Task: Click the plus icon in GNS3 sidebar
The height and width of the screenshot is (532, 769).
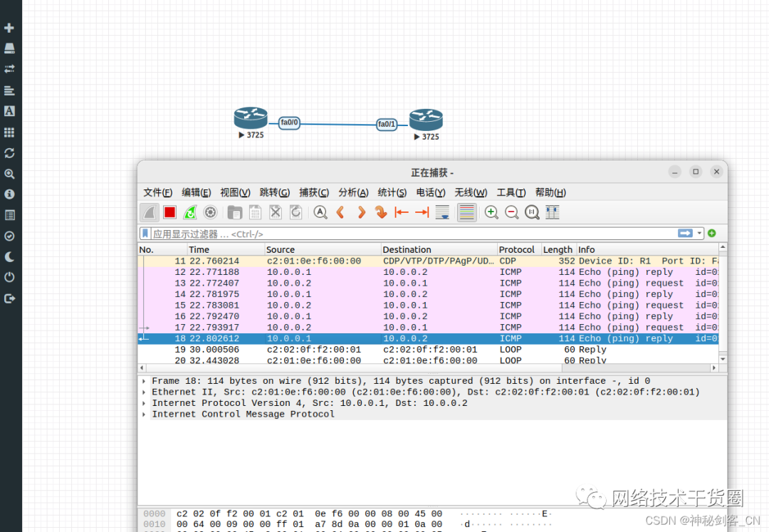Action: pyautogui.click(x=9, y=28)
